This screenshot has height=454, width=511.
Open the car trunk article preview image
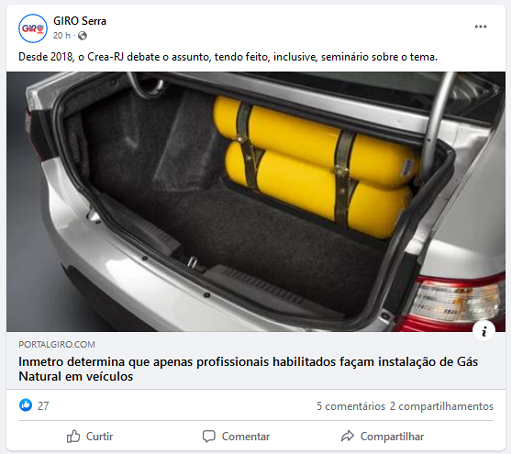pos(256,201)
